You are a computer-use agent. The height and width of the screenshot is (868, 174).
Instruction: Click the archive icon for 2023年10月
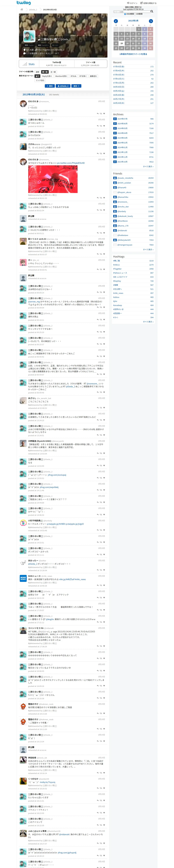click(x=115, y=162)
